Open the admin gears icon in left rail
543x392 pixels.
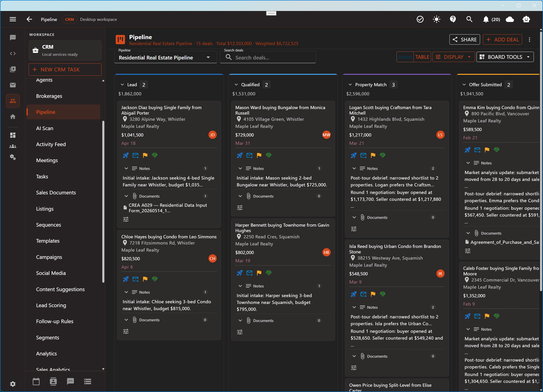coord(13,157)
